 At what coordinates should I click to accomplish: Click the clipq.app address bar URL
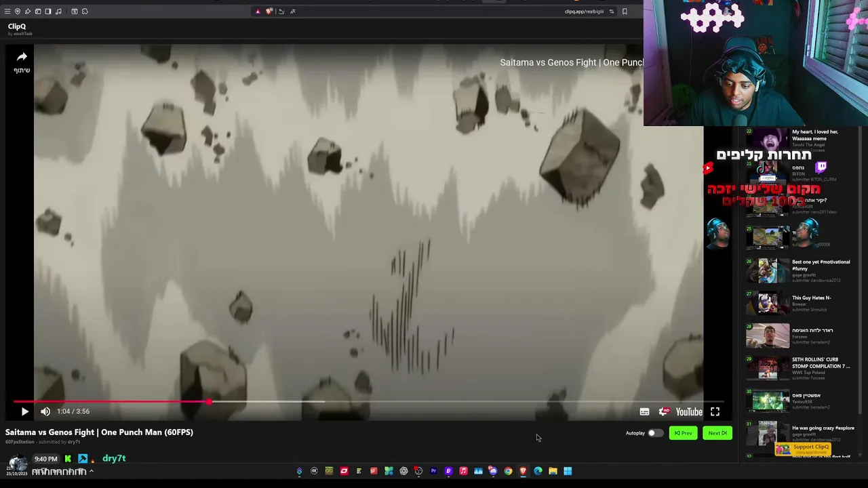pos(584,12)
